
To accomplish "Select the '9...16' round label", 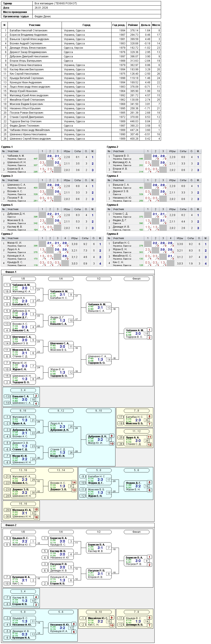I will click(x=23, y=411).
